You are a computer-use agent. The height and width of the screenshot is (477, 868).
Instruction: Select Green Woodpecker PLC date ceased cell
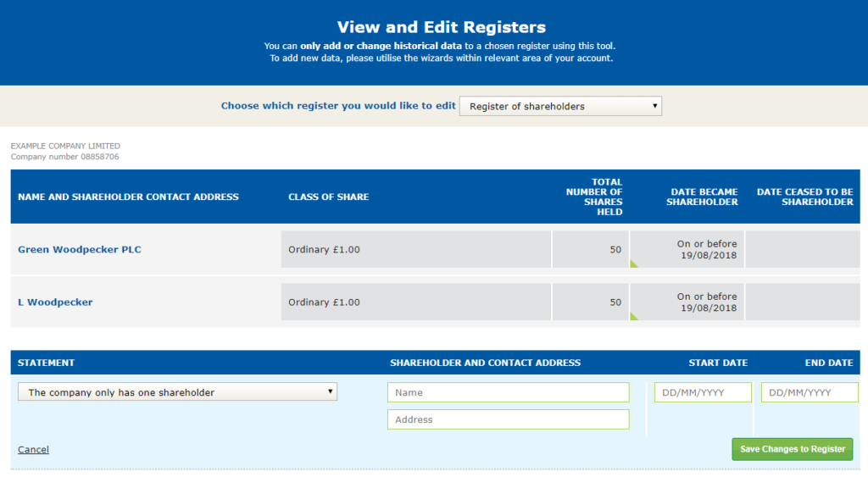click(x=802, y=250)
